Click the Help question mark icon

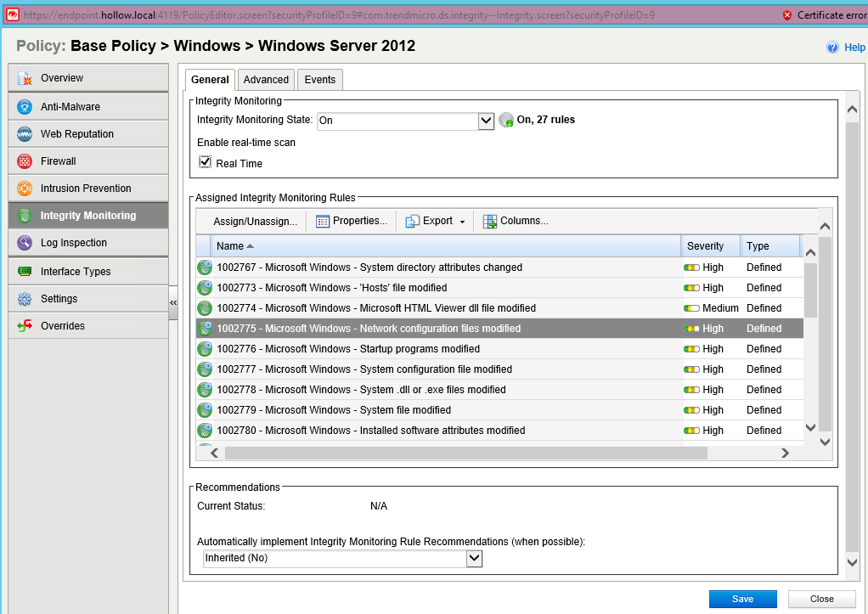point(832,48)
